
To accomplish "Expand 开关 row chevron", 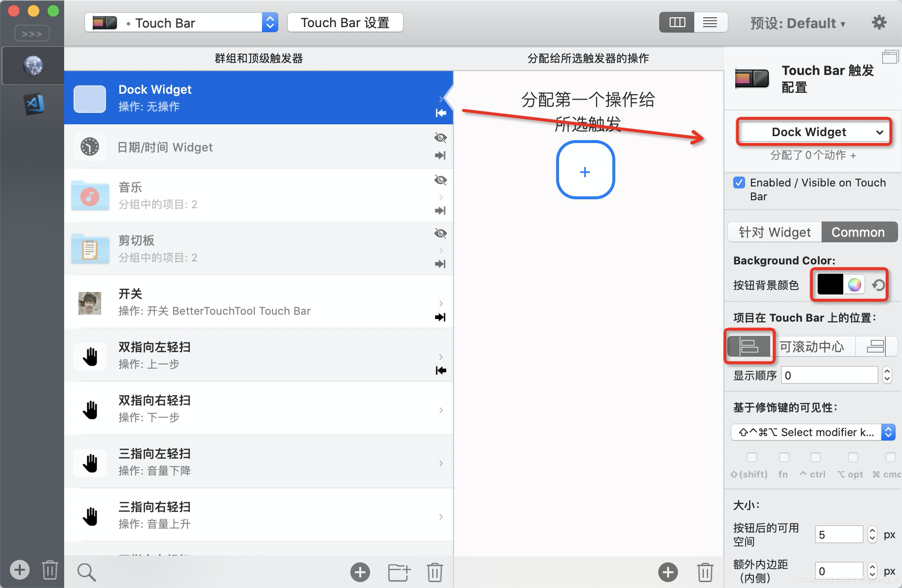I will [x=441, y=303].
